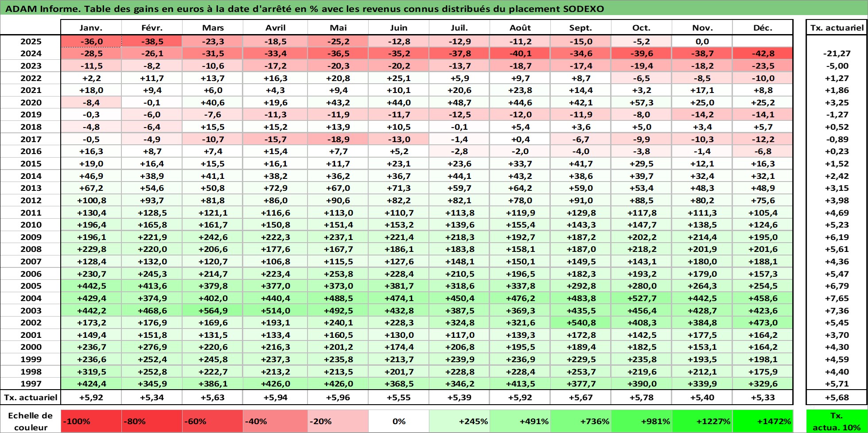The height and width of the screenshot is (433, 868).
Task: Select the +7,65 actuarial rate for 2004
Action: 837,298
